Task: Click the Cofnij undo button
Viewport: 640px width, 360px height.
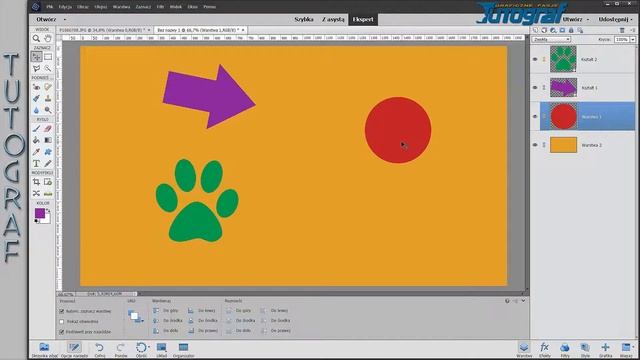Action: [100, 350]
